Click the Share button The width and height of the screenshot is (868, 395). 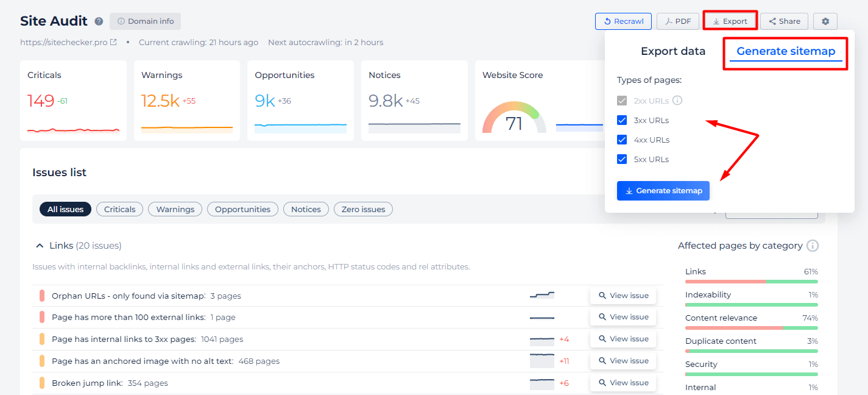(x=784, y=21)
